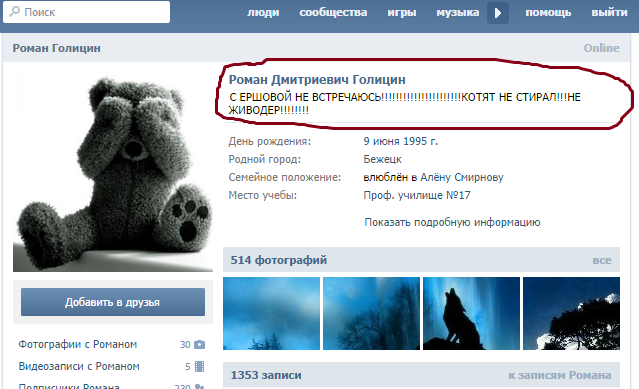The image size is (639, 389).
Task: Open the сообщества menu item
Action: coord(333,12)
